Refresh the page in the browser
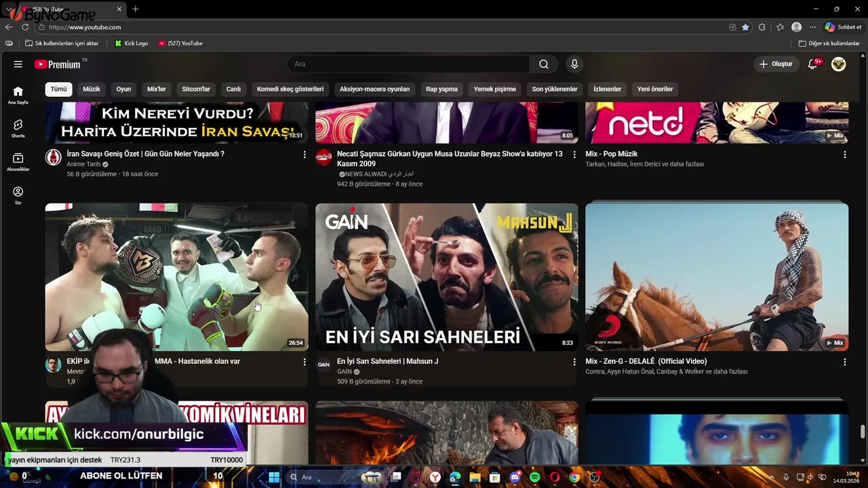This screenshot has width=868, height=488. (x=25, y=27)
